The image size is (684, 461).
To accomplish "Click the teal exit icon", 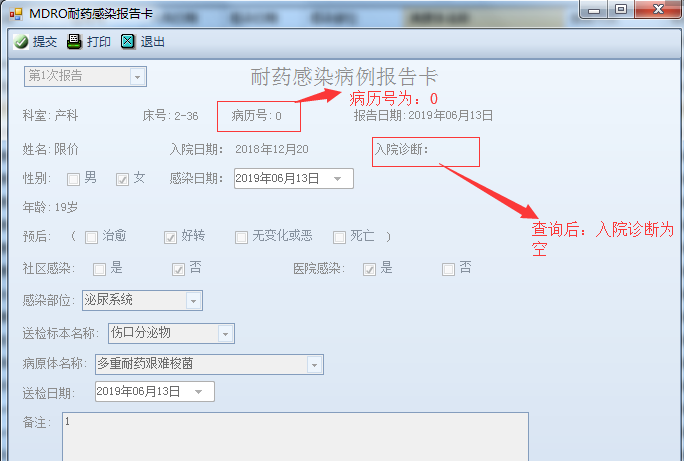I will coord(128,41).
